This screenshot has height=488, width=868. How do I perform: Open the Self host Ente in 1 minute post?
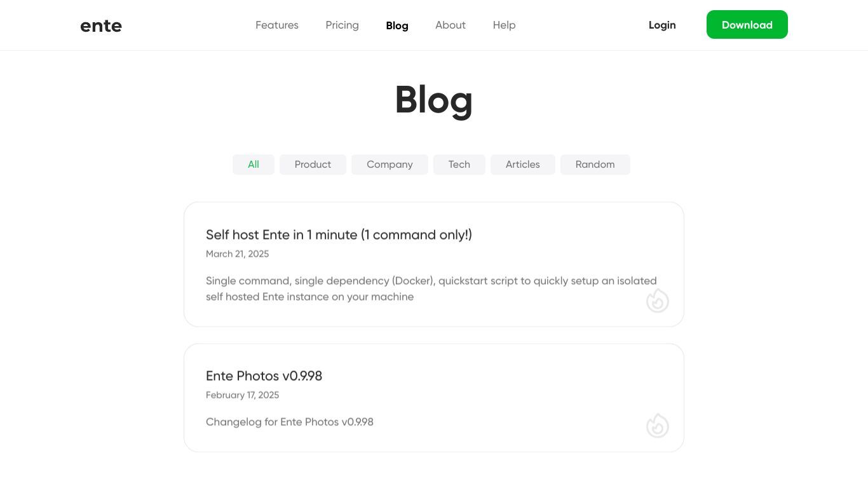339,235
